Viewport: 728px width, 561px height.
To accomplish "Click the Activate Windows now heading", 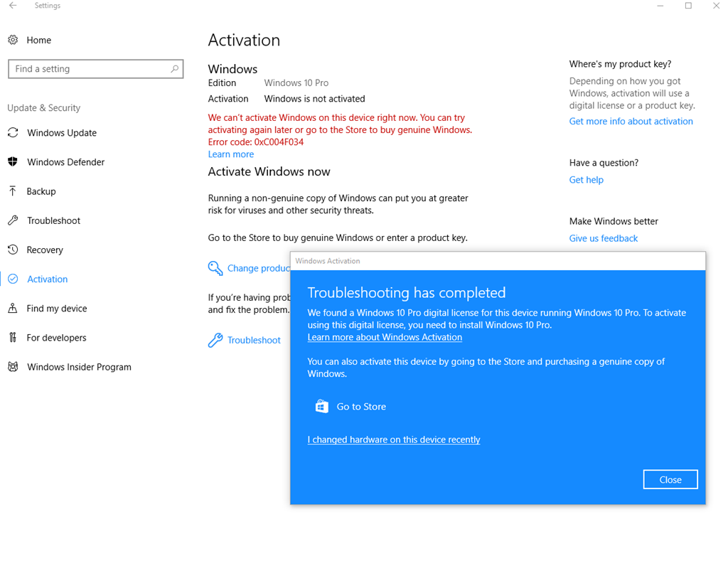I will 269,171.
